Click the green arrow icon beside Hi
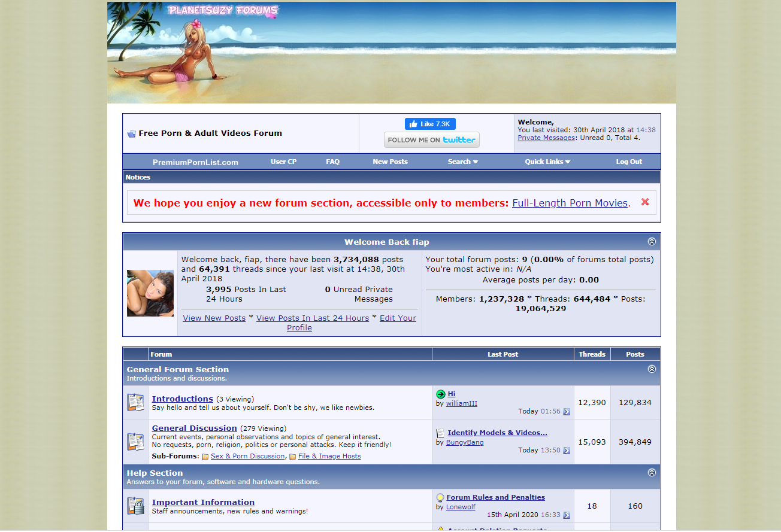The image size is (781, 532). click(441, 394)
